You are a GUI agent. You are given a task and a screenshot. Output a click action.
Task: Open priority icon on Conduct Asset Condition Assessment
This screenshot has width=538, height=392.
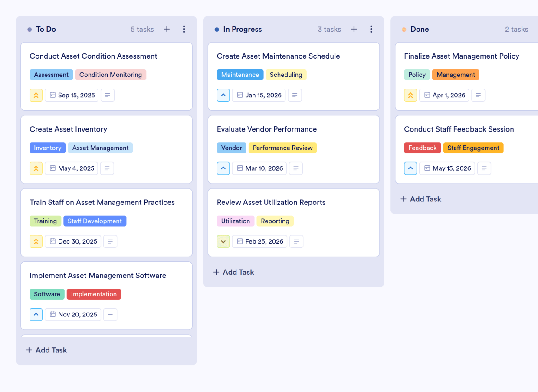coord(36,95)
